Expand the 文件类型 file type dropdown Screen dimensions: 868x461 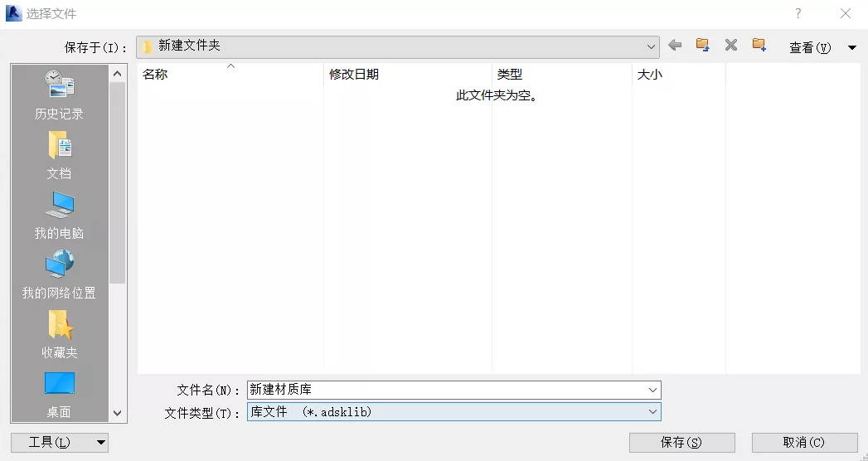click(652, 412)
